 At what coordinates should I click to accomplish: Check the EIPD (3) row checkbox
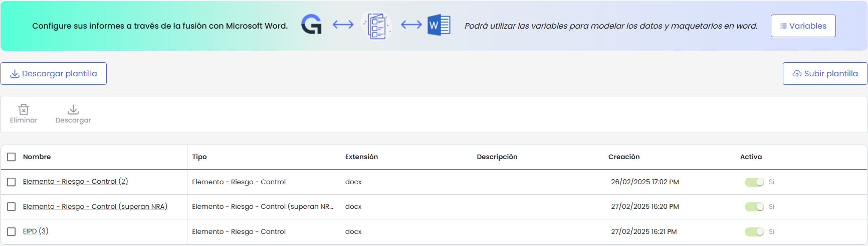point(12,231)
